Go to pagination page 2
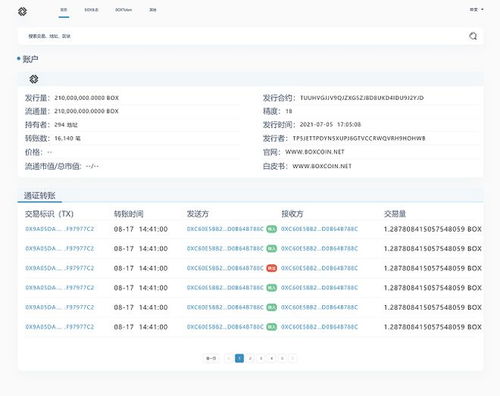Screen dimensions: 500x396 [x=250, y=358]
